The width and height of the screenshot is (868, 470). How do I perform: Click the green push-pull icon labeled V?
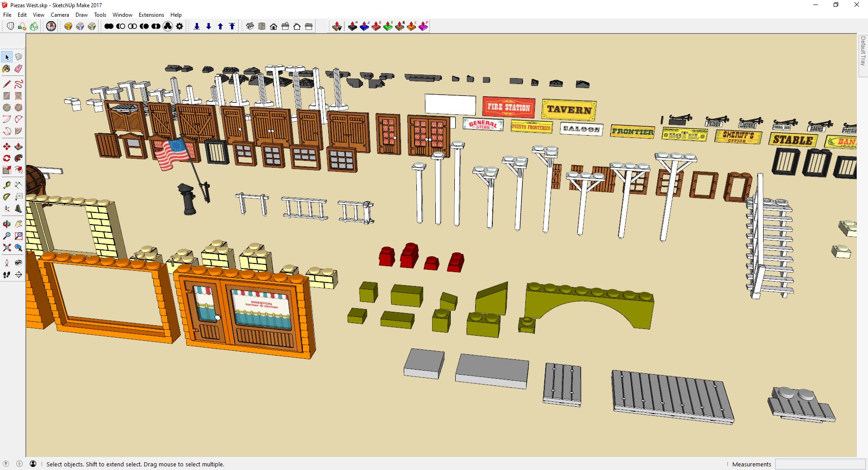pyautogui.click(x=388, y=26)
